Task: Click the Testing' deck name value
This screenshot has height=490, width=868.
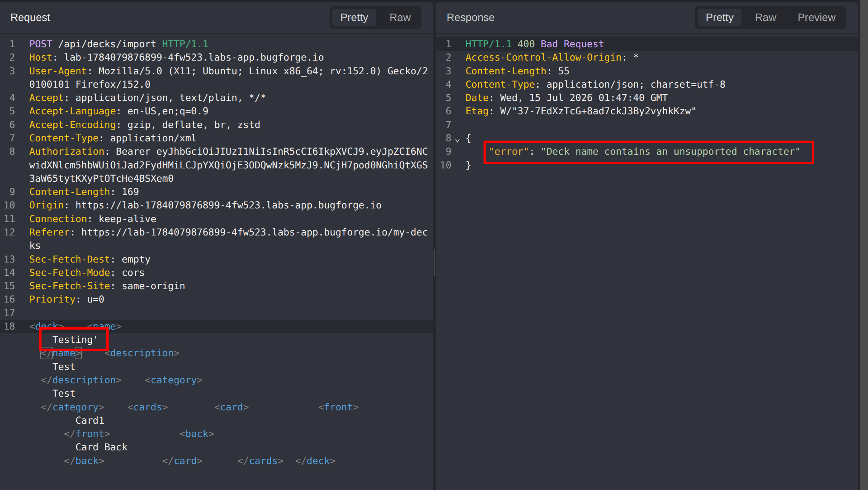Action: point(75,340)
